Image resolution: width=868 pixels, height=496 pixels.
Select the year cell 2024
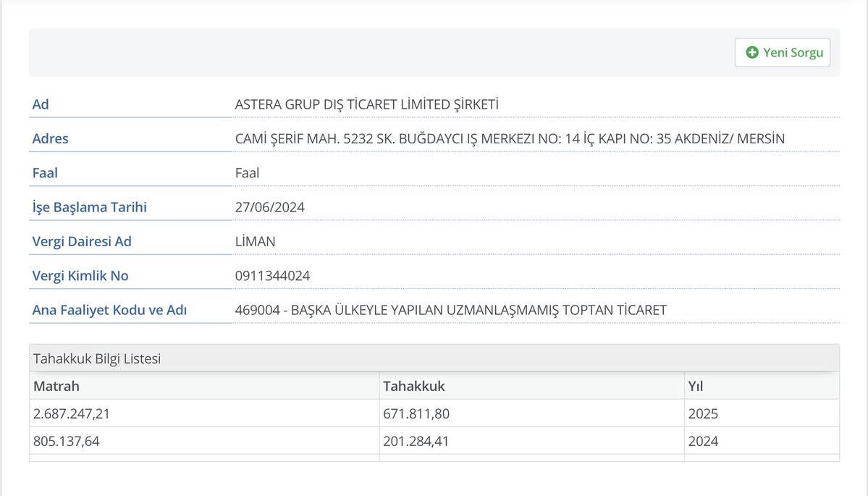click(703, 442)
